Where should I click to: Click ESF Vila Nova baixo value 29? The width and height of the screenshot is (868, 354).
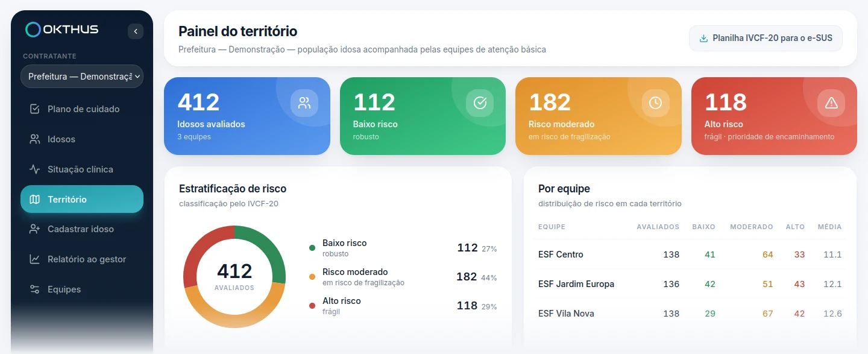coord(710,314)
